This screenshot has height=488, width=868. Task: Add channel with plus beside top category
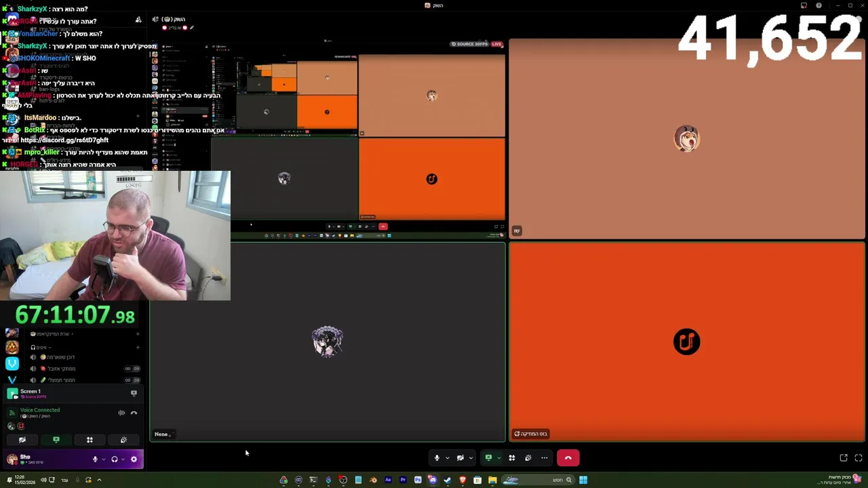click(x=138, y=334)
